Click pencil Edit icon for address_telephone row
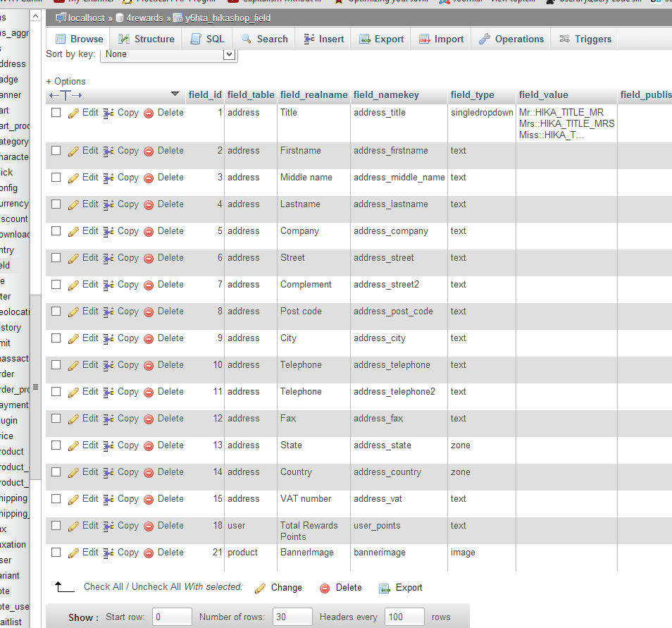Image resolution: width=672 pixels, height=628 pixels. 73,366
